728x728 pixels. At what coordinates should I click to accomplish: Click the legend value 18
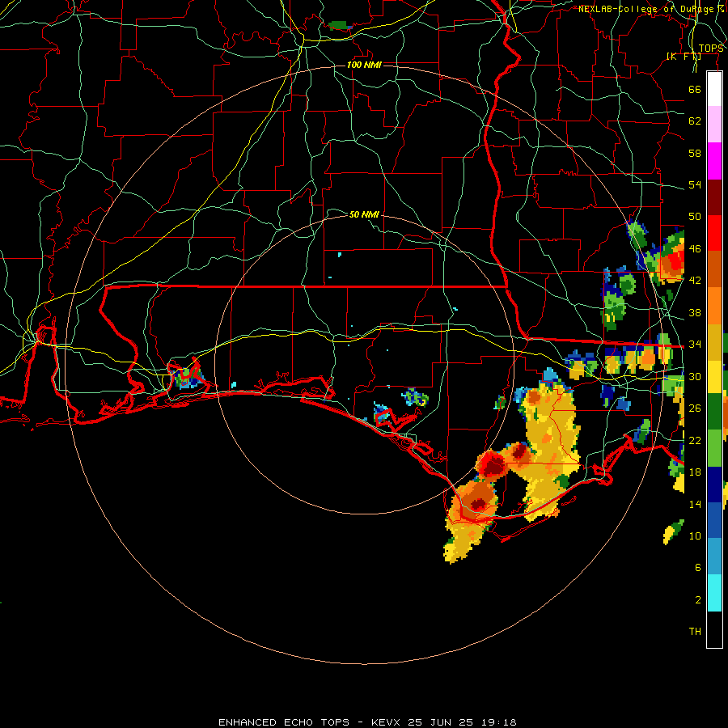tap(695, 472)
